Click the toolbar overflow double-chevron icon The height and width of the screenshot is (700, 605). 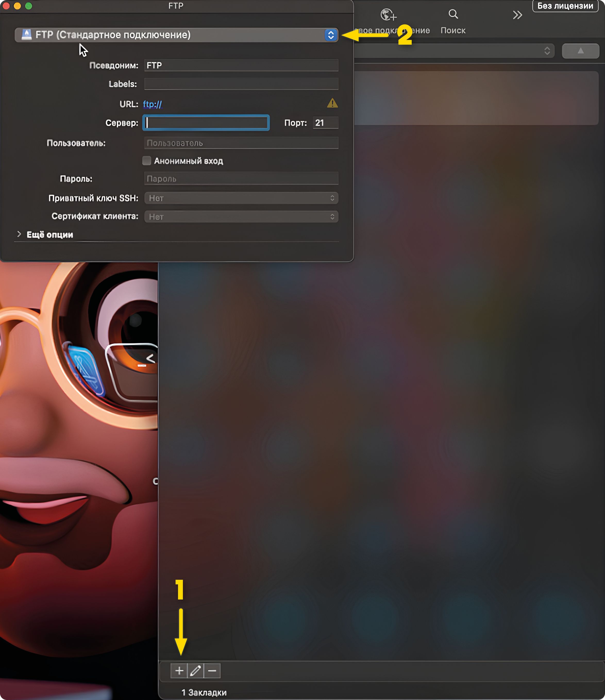517,15
